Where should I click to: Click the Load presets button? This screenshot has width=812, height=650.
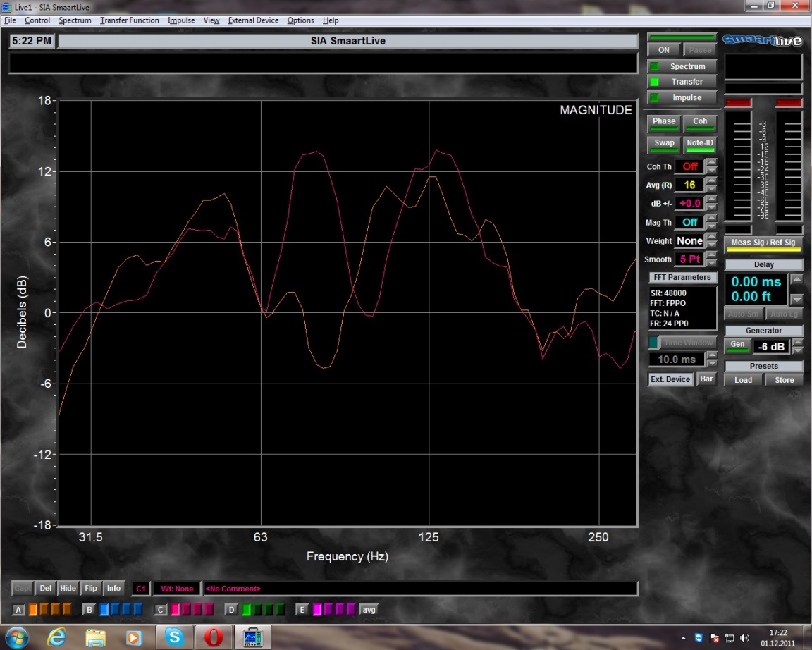tap(744, 380)
